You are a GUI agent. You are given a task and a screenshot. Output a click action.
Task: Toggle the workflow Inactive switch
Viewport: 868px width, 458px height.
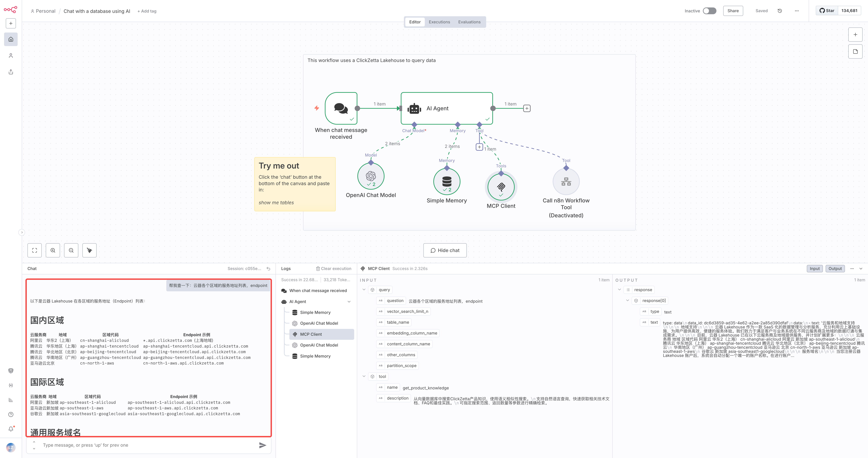[x=709, y=11]
